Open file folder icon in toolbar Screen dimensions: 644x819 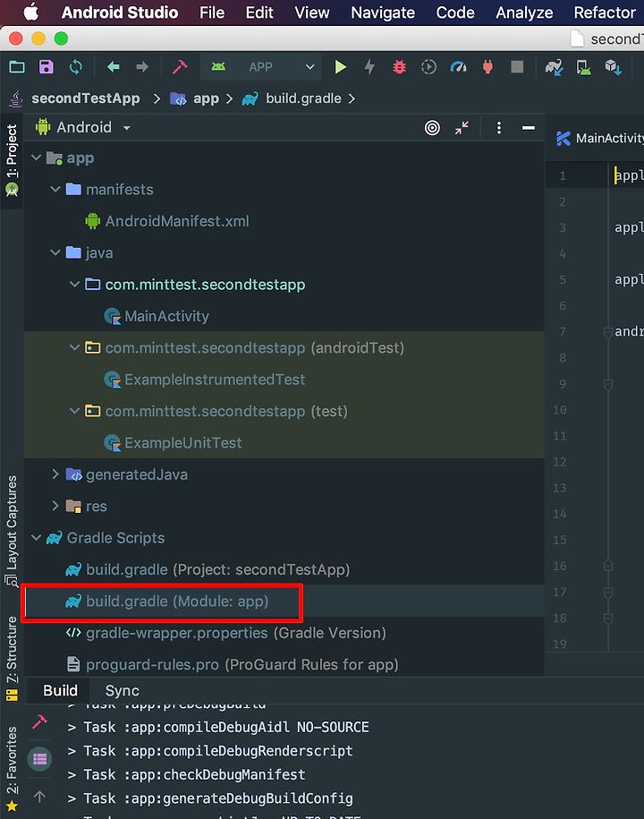pyautogui.click(x=17, y=67)
